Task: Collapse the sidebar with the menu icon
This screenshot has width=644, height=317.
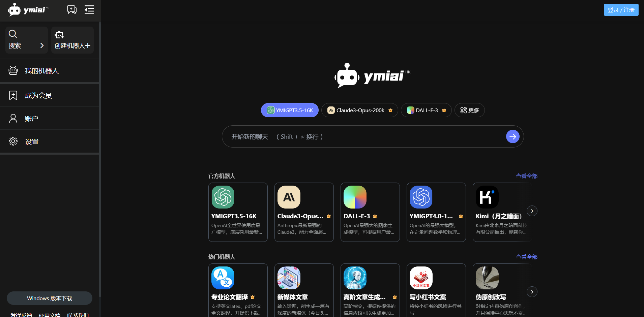Action: [x=89, y=10]
